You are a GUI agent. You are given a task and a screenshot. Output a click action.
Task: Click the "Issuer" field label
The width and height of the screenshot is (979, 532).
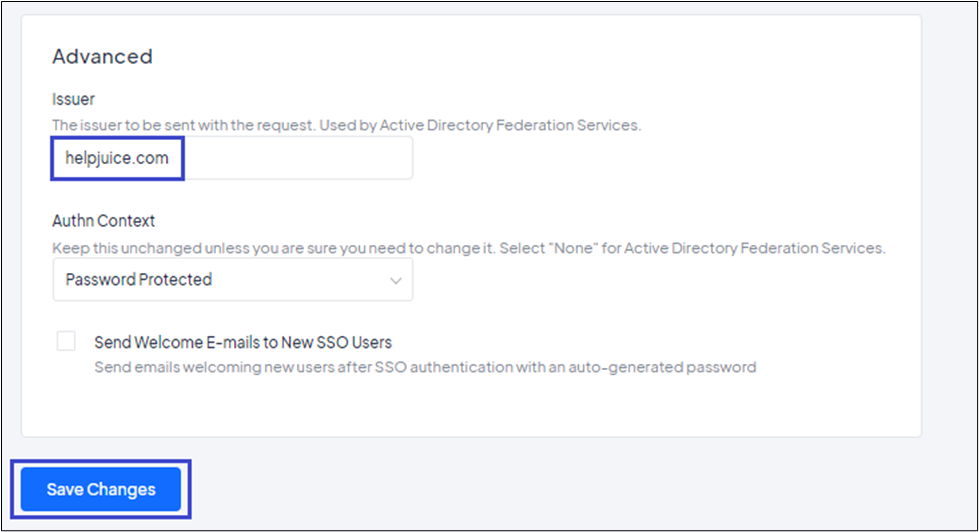coord(72,99)
